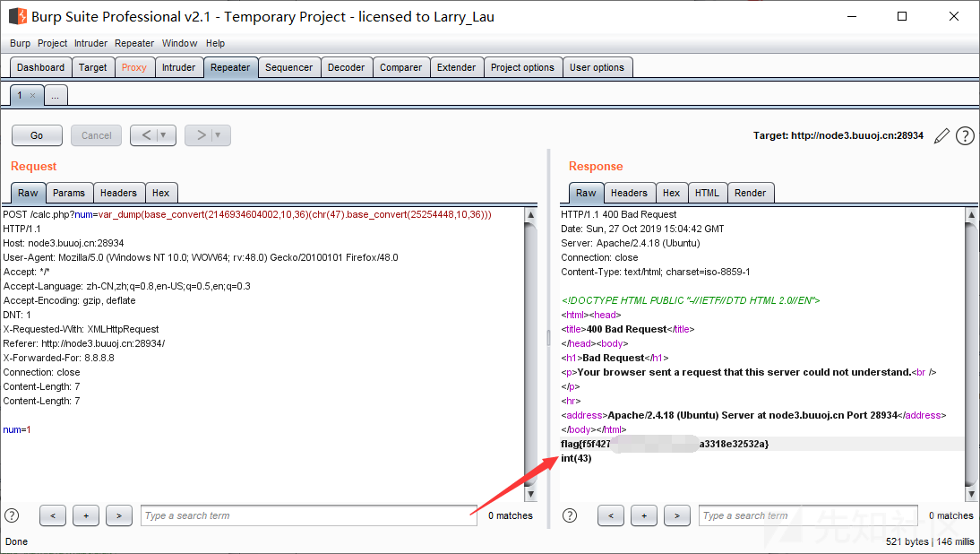Click the X-Forwarded-For: 8.8.8.8 header

[59, 358]
